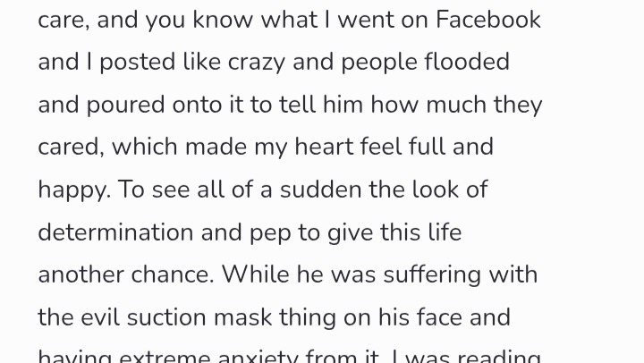This screenshot has height=363, width=644.
Task: Click the word "cared," starting a line
Action: pos(71,148)
